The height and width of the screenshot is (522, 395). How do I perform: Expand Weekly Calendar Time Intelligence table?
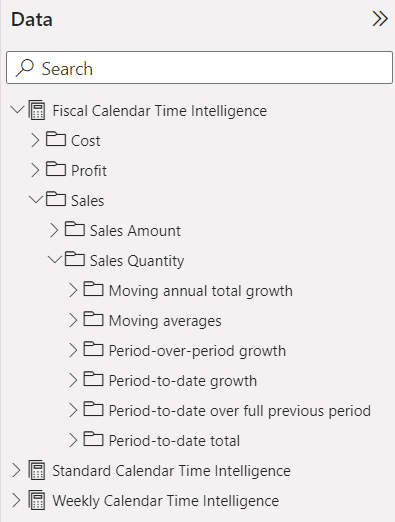point(16,500)
